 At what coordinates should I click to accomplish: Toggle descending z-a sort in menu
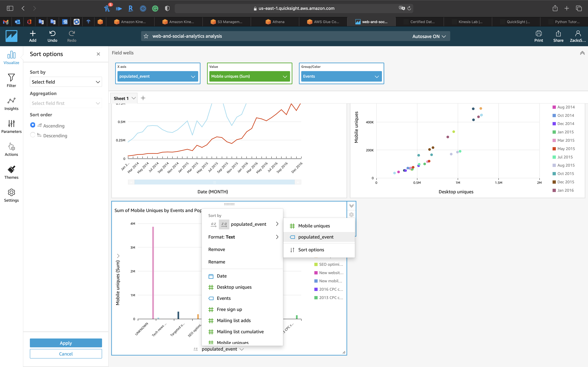[224, 224]
